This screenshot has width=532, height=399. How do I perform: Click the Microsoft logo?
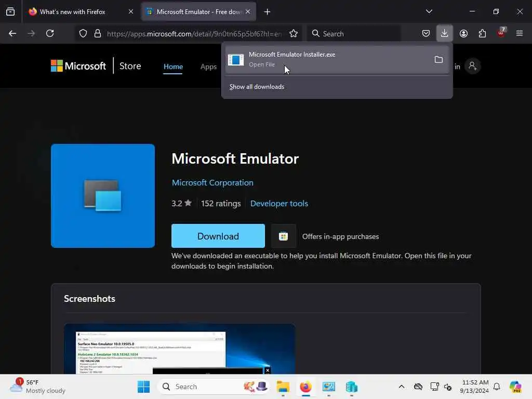click(x=78, y=66)
